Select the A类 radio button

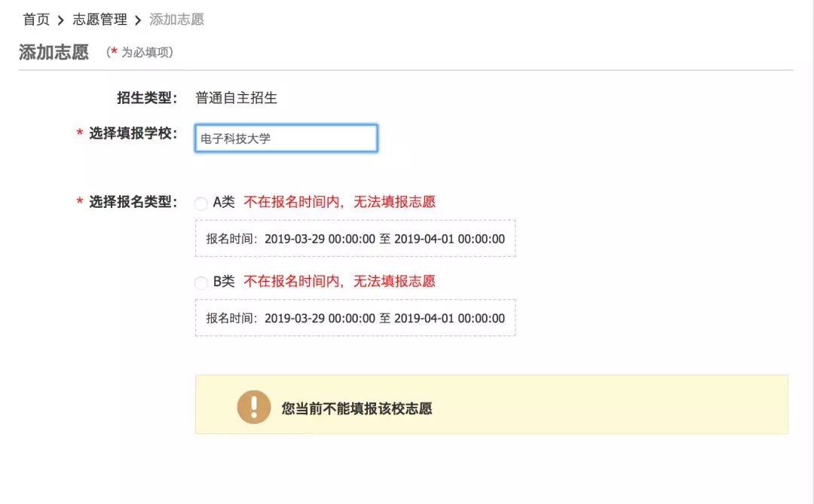[x=201, y=203]
